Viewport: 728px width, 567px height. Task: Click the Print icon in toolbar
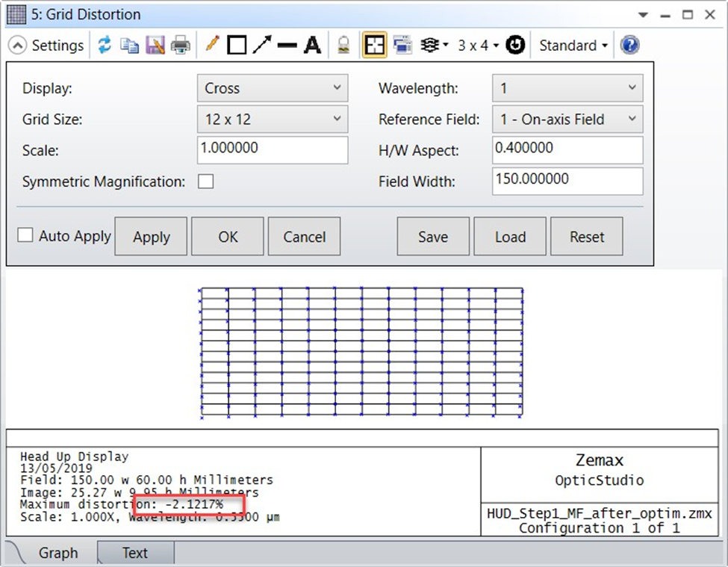[181, 46]
